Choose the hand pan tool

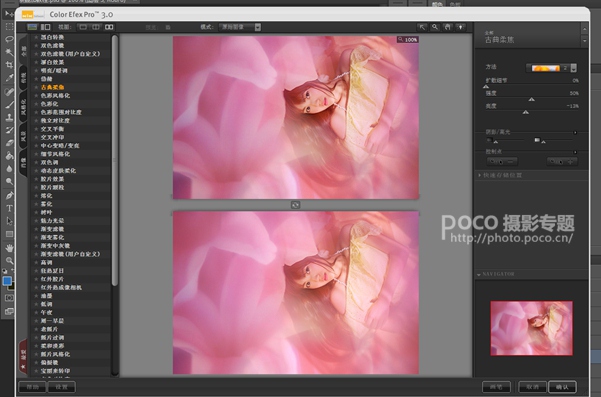tap(447, 27)
